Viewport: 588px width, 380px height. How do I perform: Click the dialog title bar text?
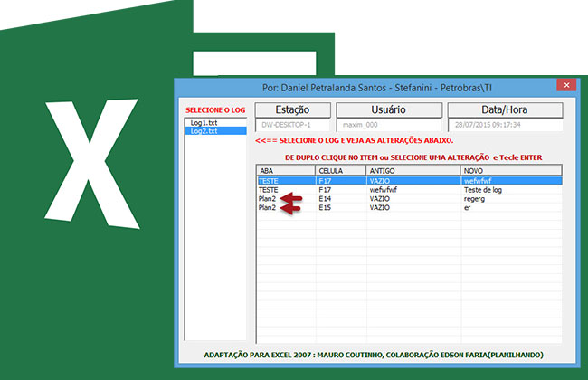[377, 88]
